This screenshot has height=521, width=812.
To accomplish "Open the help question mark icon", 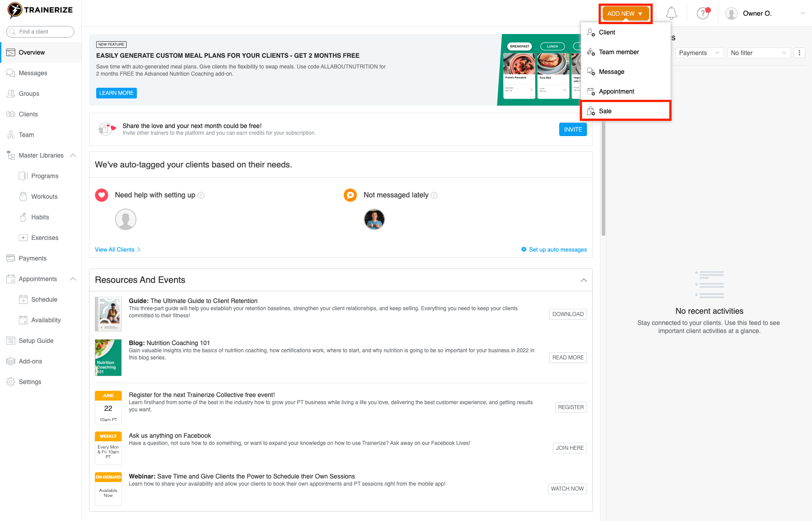I will click(703, 13).
